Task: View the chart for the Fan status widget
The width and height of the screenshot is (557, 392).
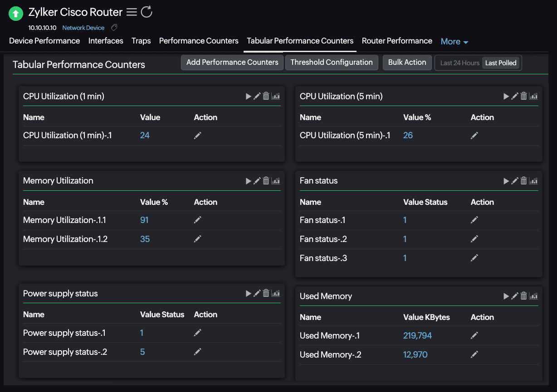Action: point(533,180)
